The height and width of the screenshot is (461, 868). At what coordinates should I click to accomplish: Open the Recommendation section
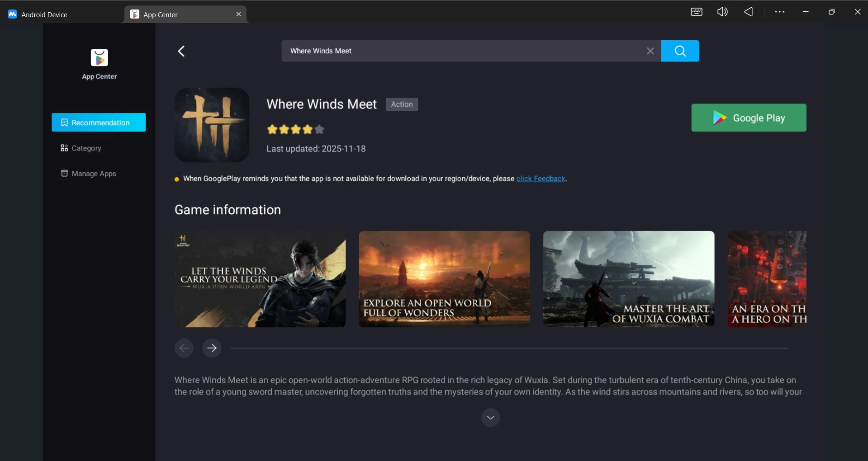99,122
